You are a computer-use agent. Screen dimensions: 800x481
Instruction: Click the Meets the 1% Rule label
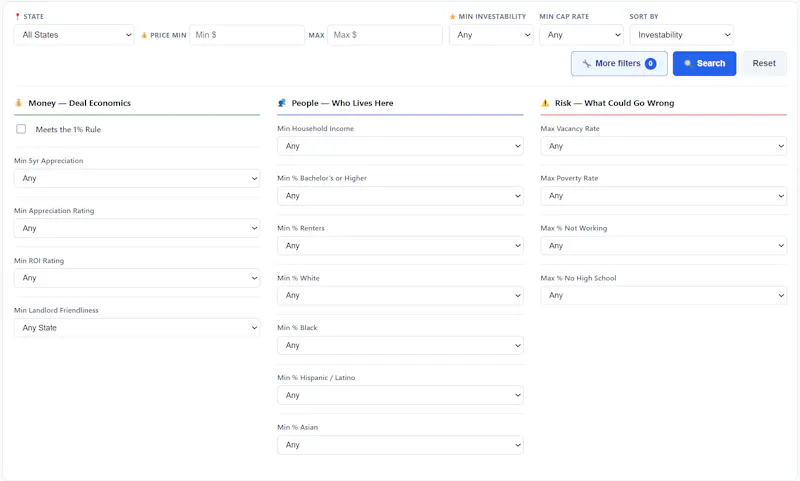click(x=68, y=130)
